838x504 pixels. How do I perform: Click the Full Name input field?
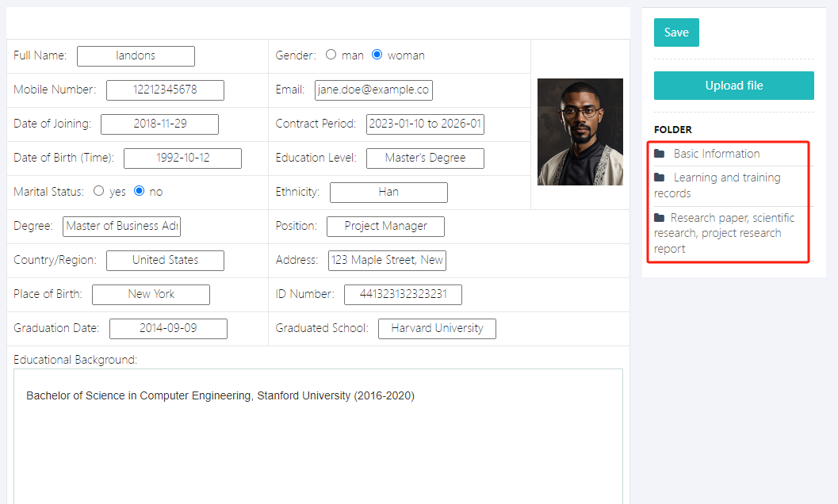pyautogui.click(x=136, y=56)
